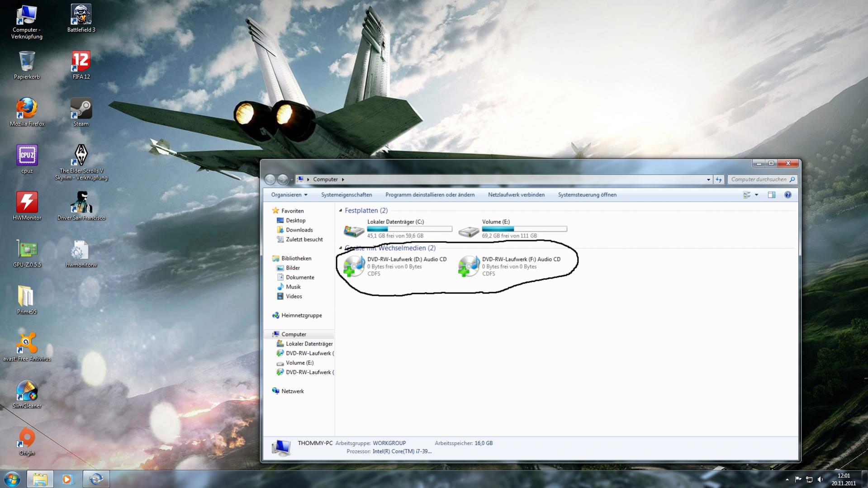
Task: Select Origin desktop shortcut
Action: coord(27,442)
